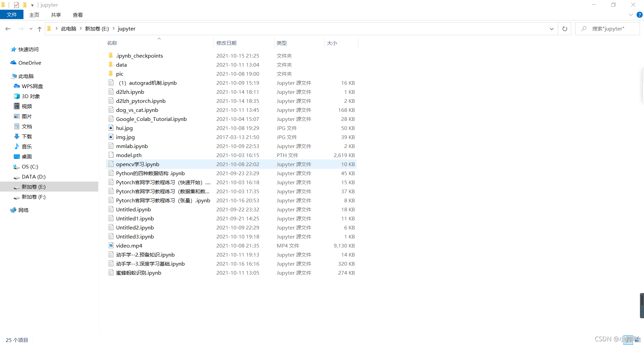
Task: Sort by 名称 column header
Action: (159, 43)
